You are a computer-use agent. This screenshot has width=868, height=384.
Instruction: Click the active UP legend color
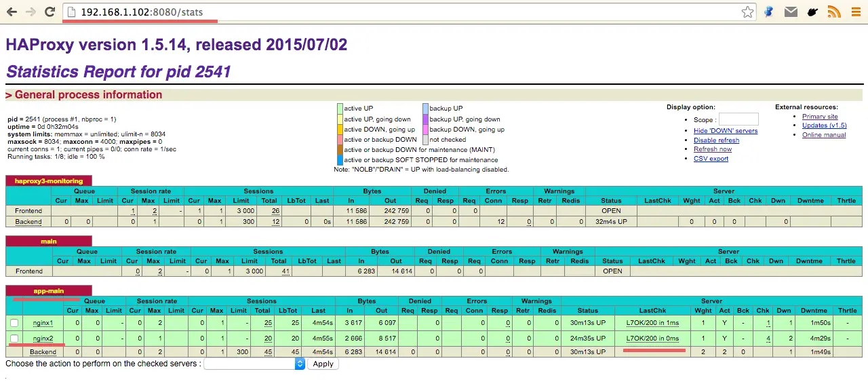coord(340,109)
